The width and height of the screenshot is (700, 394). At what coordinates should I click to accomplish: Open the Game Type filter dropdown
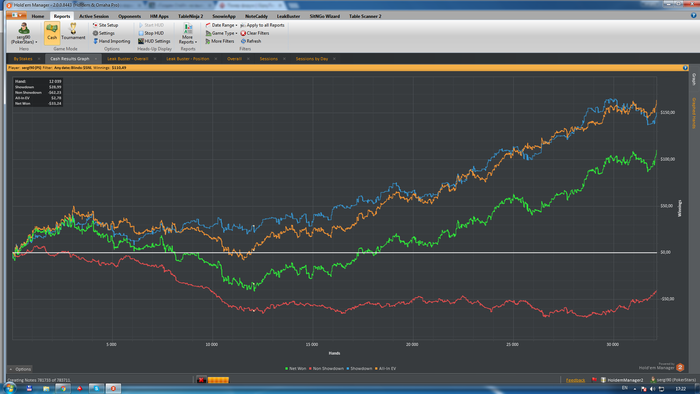(221, 33)
